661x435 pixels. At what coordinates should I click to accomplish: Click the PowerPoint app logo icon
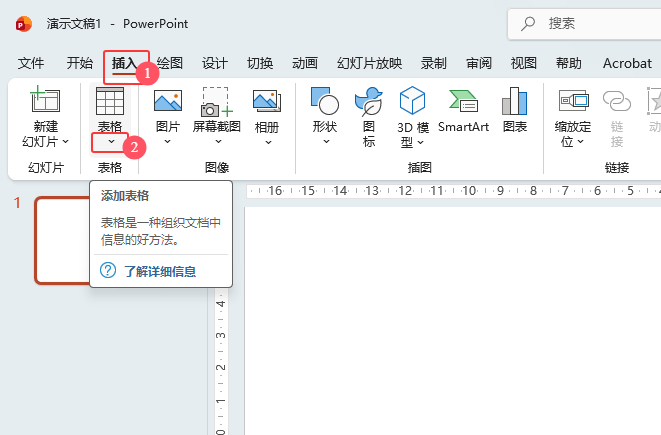coord(24,24)
